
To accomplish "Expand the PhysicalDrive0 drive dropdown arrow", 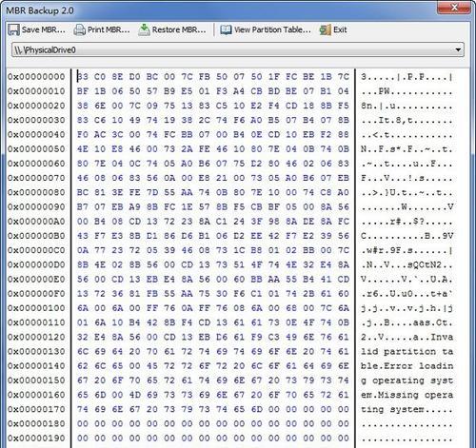I will (458, 49).
